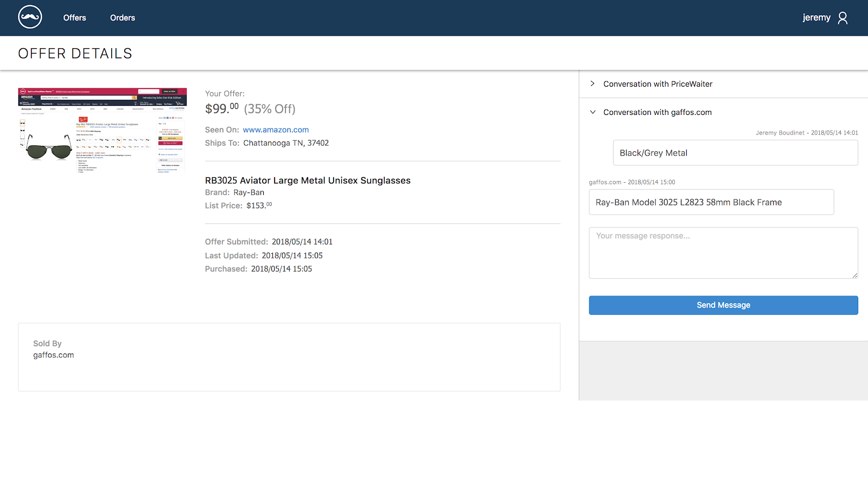Expand Conversation with PriceWaiter chevron
The image size is (868, 495).
592,83
